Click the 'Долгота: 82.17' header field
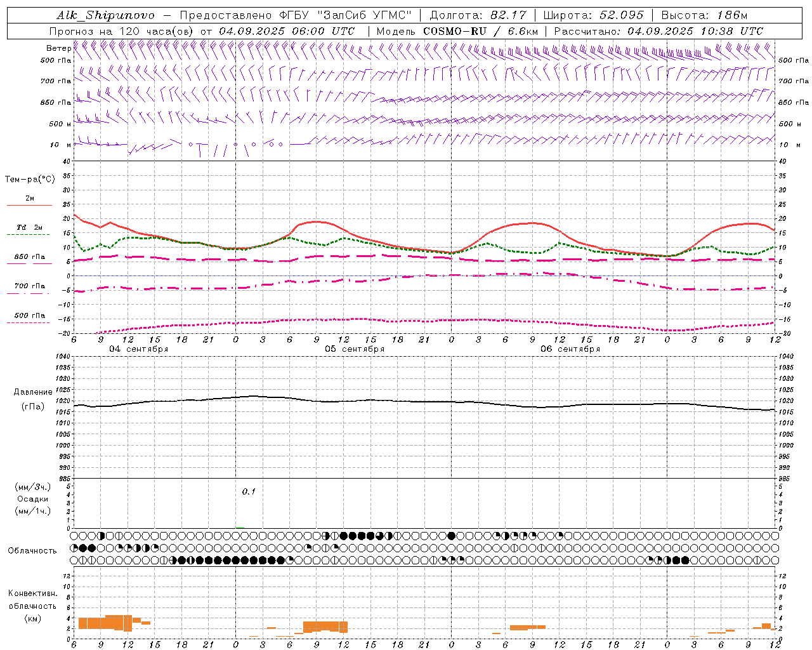812x650 pixels. 477,15
